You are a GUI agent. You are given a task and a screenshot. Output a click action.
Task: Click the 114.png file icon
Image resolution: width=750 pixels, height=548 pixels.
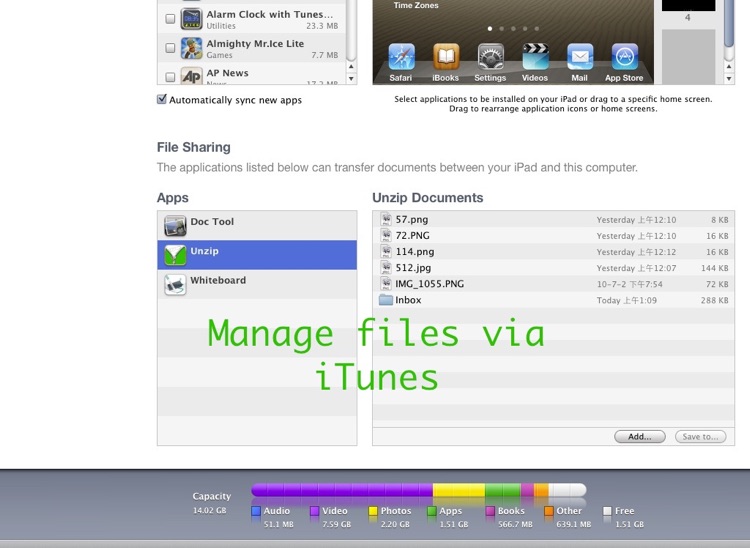pos(386,252)
